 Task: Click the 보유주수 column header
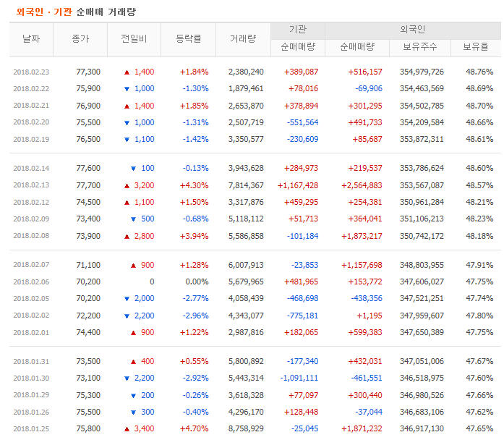pyautogui.click(x=419, y=47)
